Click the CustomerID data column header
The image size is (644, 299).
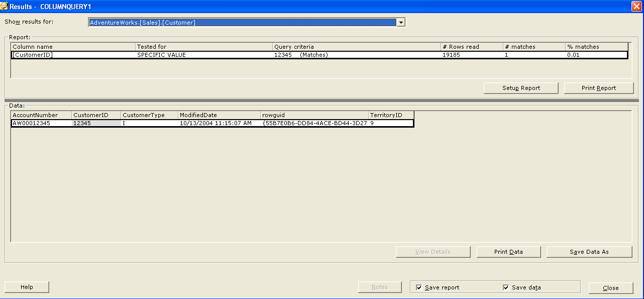[x=96, y=115]
